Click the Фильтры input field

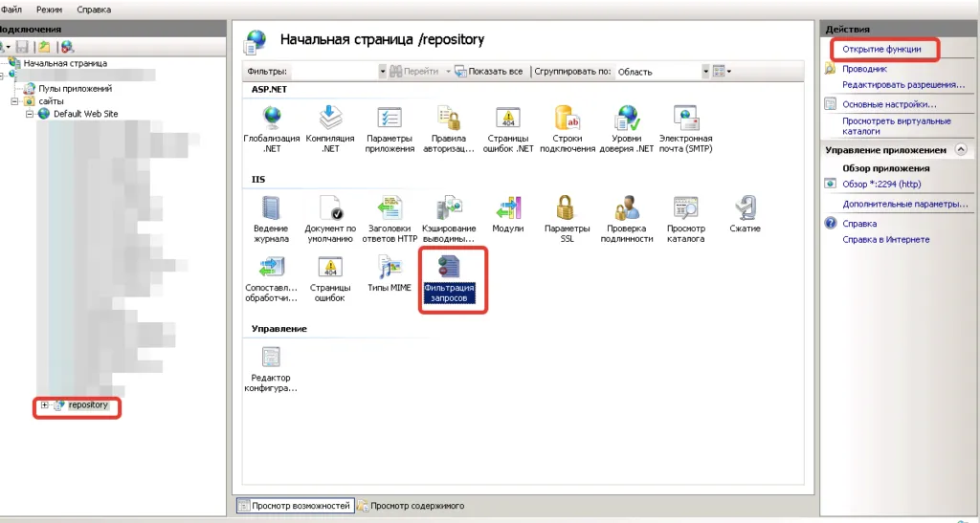[x=333, y=71]
